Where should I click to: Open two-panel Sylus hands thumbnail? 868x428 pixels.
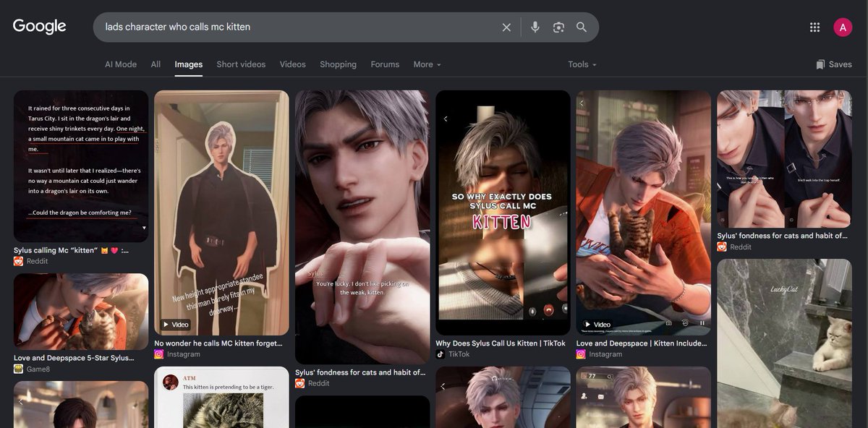click(x=784, y=159)
